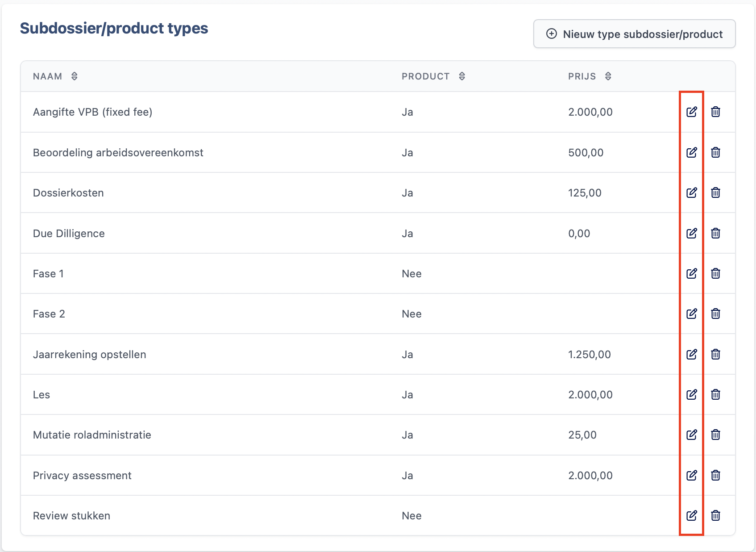Edit the Beoordeling arbeidsovereenkomst row

pyautogui.click(x=691, y=152)
